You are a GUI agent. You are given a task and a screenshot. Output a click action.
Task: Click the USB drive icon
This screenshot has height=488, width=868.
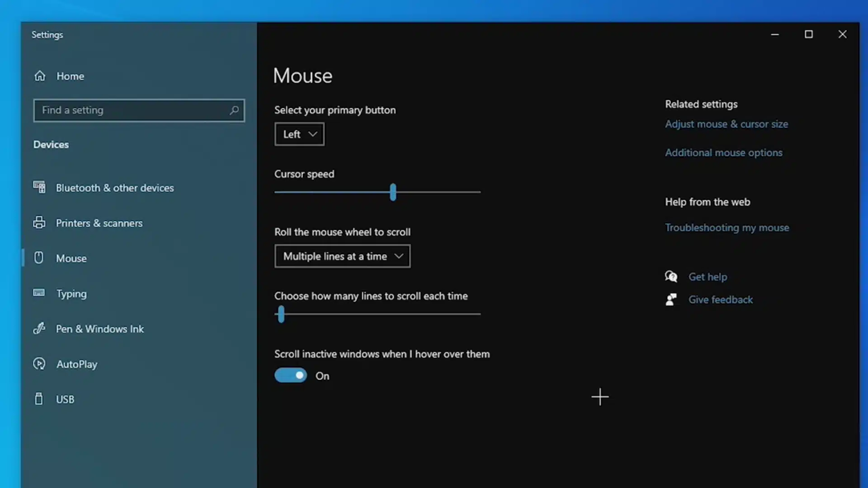(39, 399)
